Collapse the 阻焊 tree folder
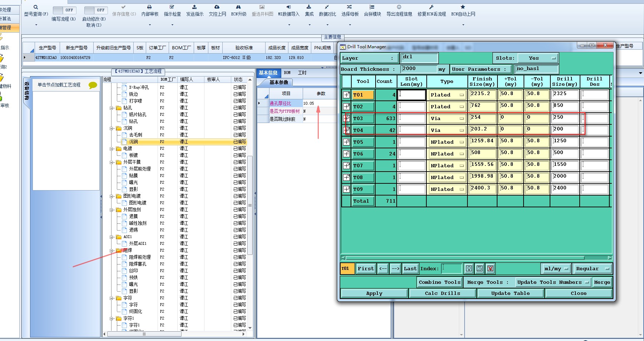The image size is (644, 341). pyautogui.click(x=112, y=251)
